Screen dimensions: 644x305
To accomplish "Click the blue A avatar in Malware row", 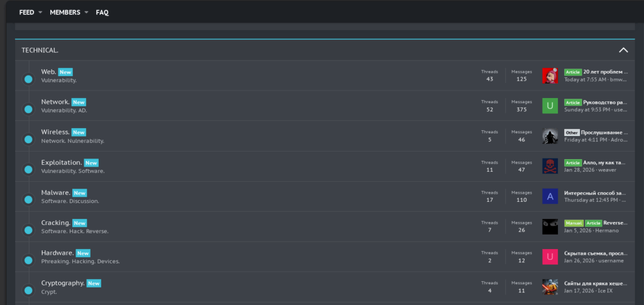I will click(550, 196).
